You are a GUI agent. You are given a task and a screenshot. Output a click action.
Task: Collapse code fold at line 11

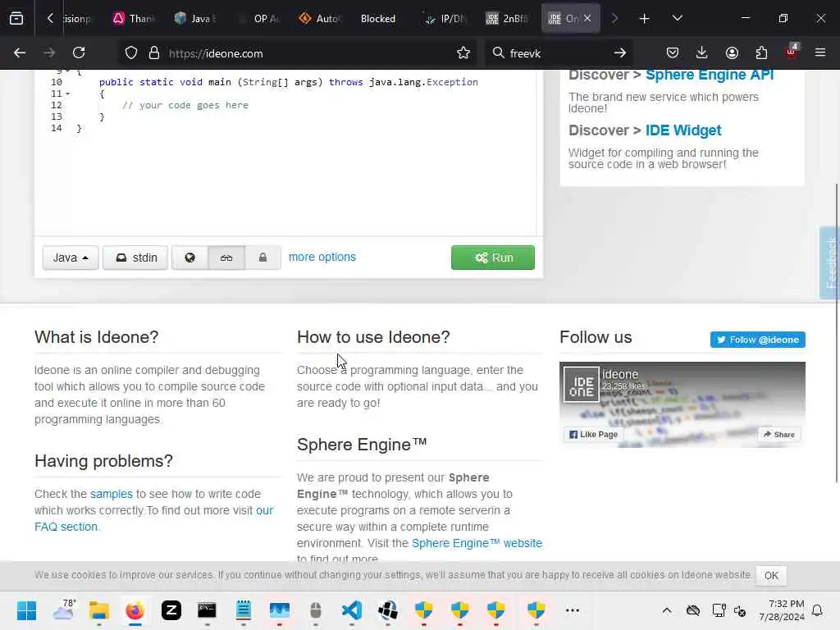click(x=68, y=94)
